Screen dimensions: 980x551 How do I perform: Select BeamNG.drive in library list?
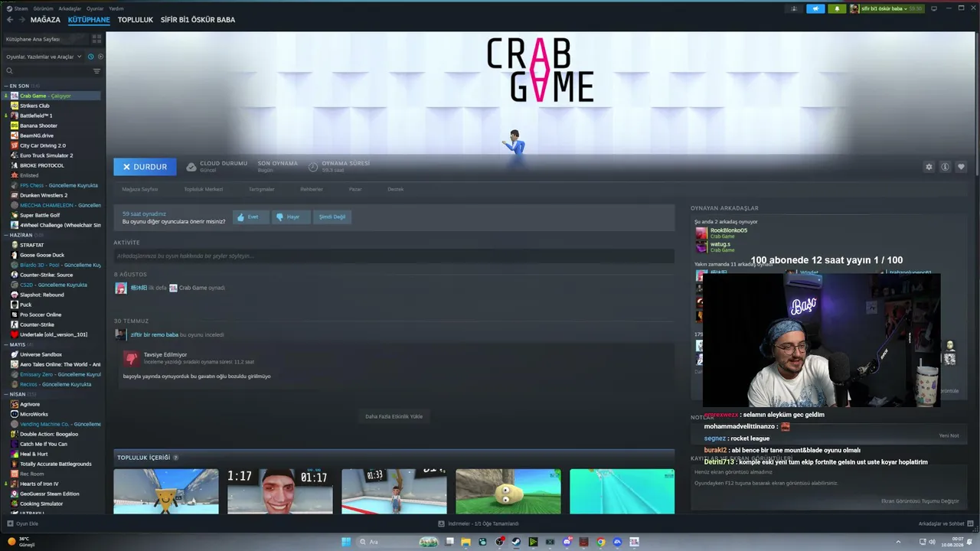click(x=53, y=135)
